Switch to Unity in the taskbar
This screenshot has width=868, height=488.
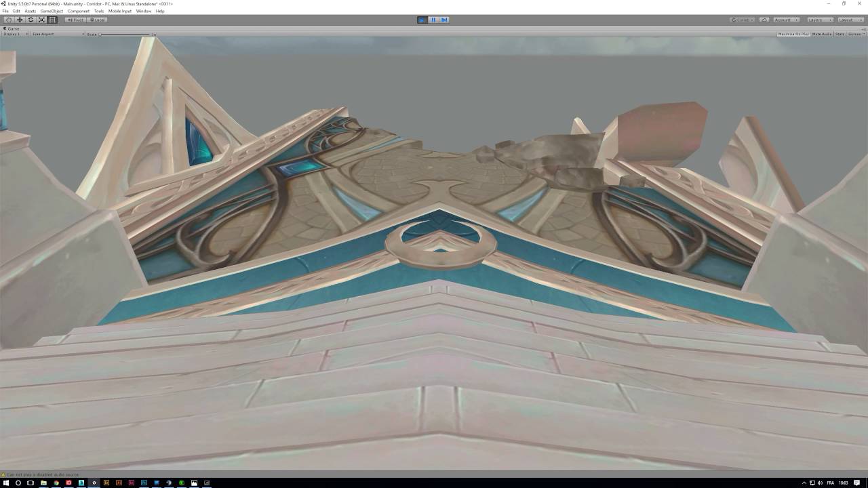[x=94, y=483]
